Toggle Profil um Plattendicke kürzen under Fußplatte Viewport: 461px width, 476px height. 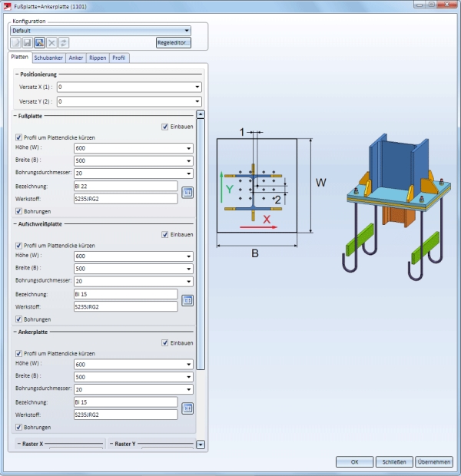click(18, 137)
